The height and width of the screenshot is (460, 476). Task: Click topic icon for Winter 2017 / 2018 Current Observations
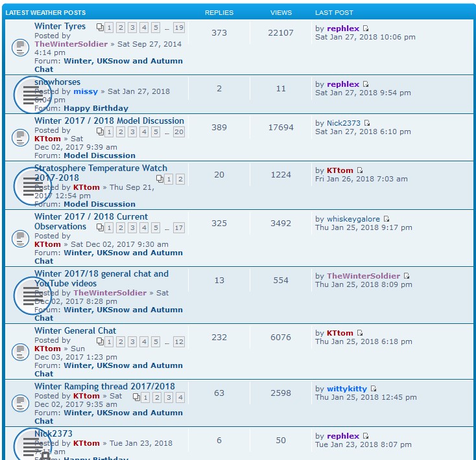pyautogui.click(x=20, y=238)
